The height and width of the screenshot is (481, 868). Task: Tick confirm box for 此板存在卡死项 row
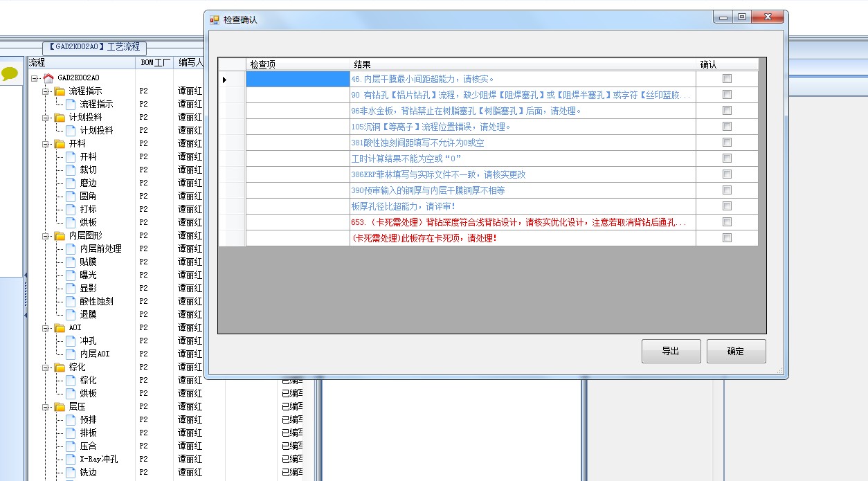[x=727, y=238]
